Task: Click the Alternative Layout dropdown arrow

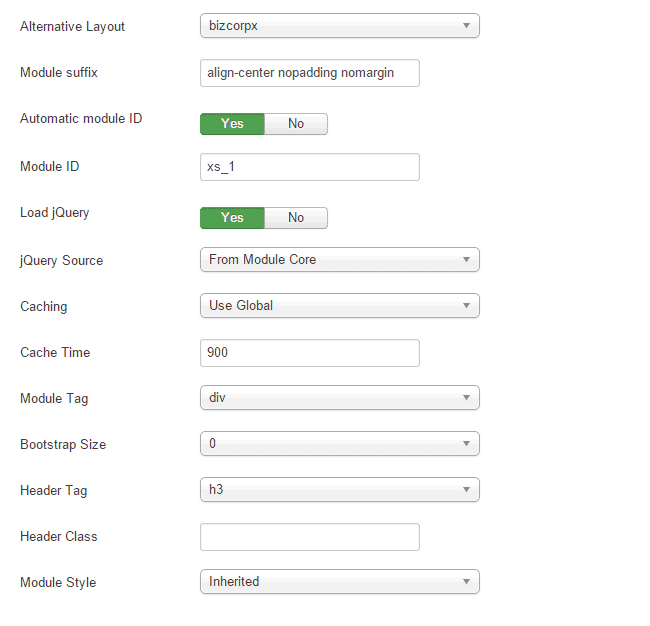Action: pyautogui.click(x=466, y=26)
